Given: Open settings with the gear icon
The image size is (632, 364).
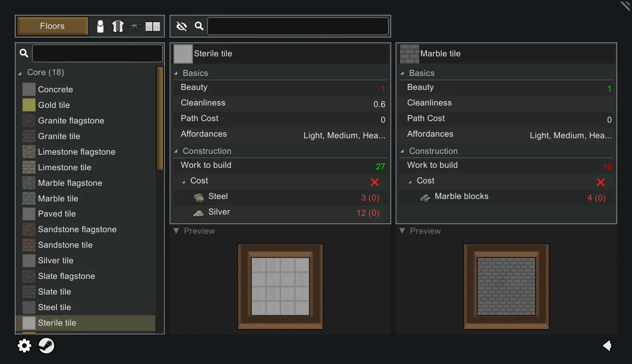Looking at the screenshot, I should (x=24, y=346).
